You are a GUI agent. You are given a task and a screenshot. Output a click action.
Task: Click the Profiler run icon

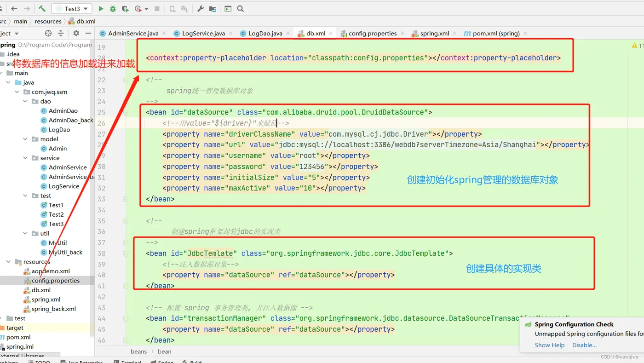coord(138,9)
